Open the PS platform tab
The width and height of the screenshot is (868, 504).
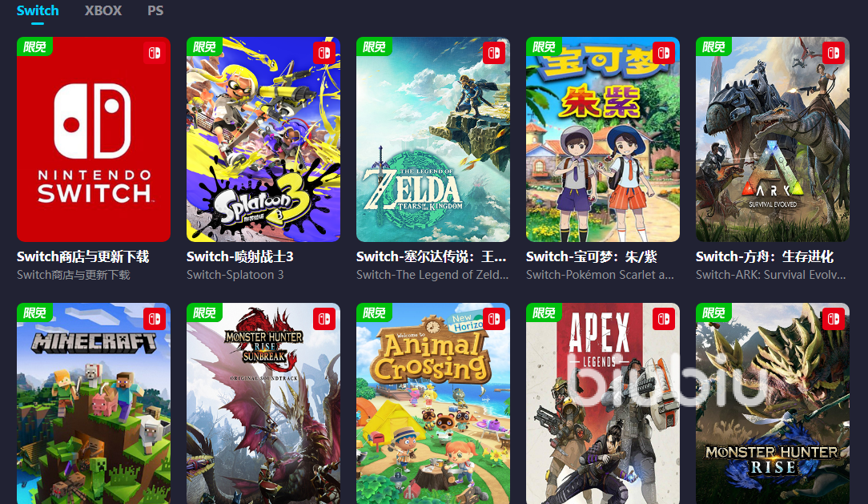tap(155, 10)
